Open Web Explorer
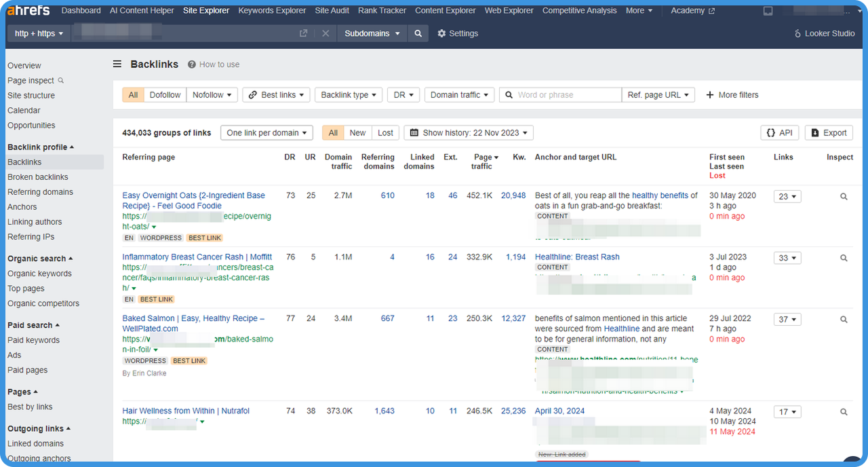The width and height of the screenshot is (868, 467). point(509,11)
